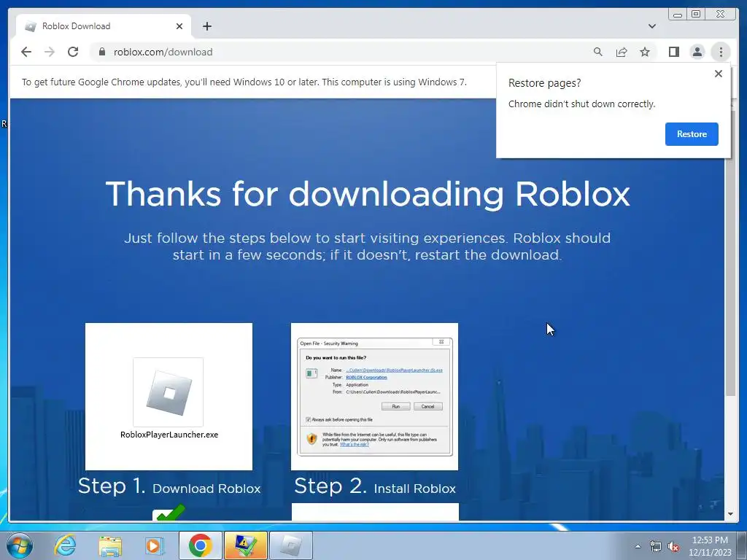Open Chrome's three-dot menu
The width and height of the screenshot is (747, 560).
point(721,52)
